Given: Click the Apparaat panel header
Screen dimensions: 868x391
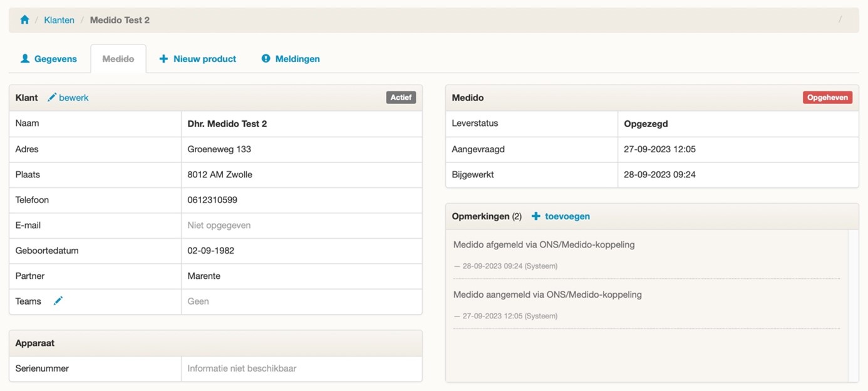Looking at the screenshot, I should pos(215,343).
